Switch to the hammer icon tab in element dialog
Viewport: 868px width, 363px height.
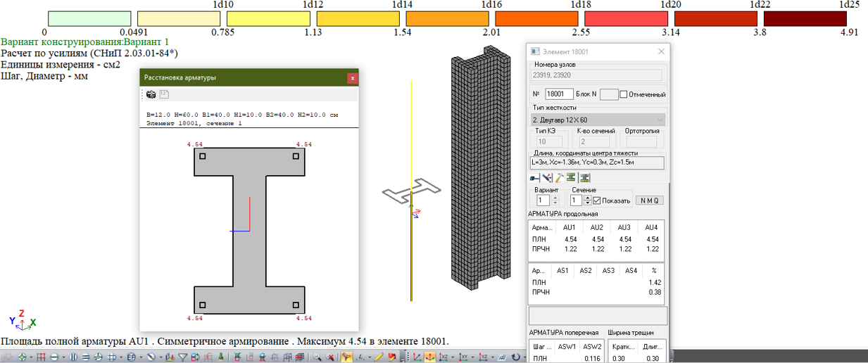click(560, 178)
